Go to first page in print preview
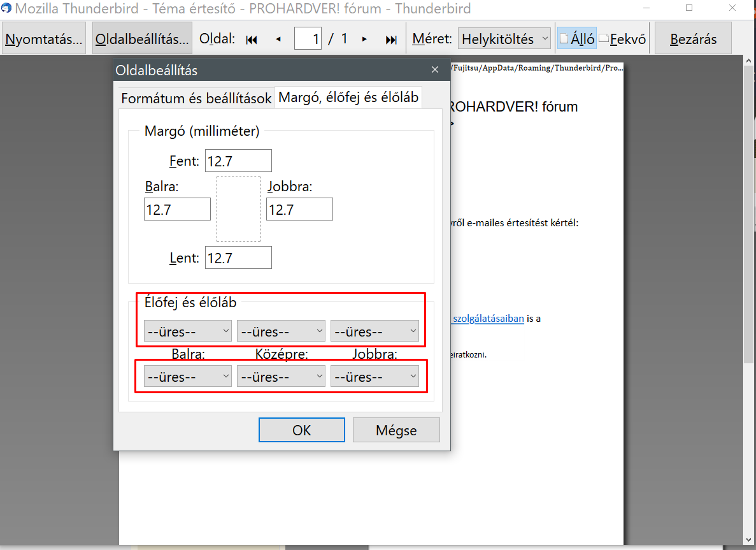The height and width of the screenshot is (550, 756). (252, 40)
